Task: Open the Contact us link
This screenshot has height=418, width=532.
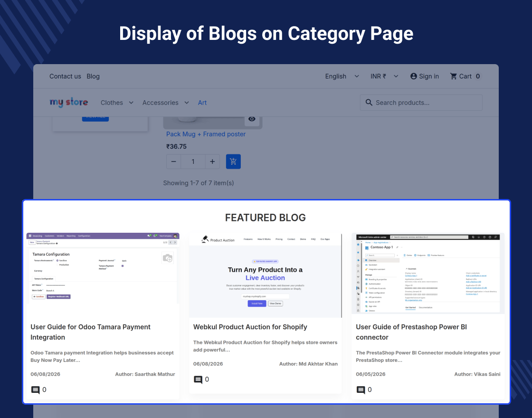Action: pyautogui.click(x=65, y=76)
